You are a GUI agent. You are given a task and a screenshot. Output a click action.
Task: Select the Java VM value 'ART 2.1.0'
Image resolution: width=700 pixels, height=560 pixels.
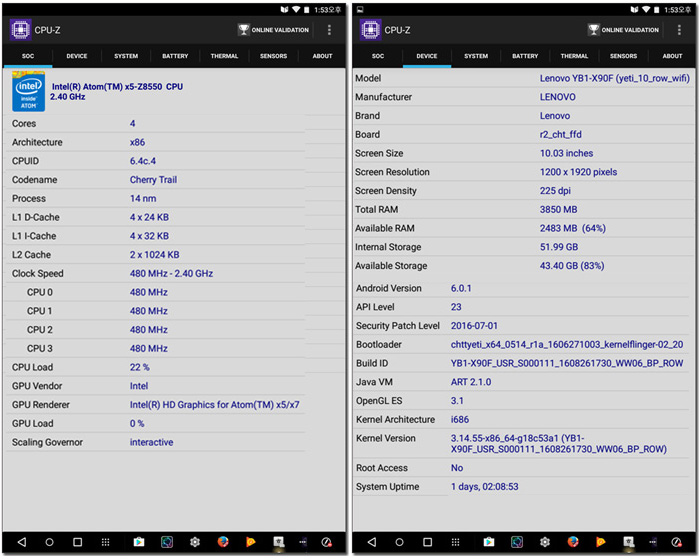[471, 382]
